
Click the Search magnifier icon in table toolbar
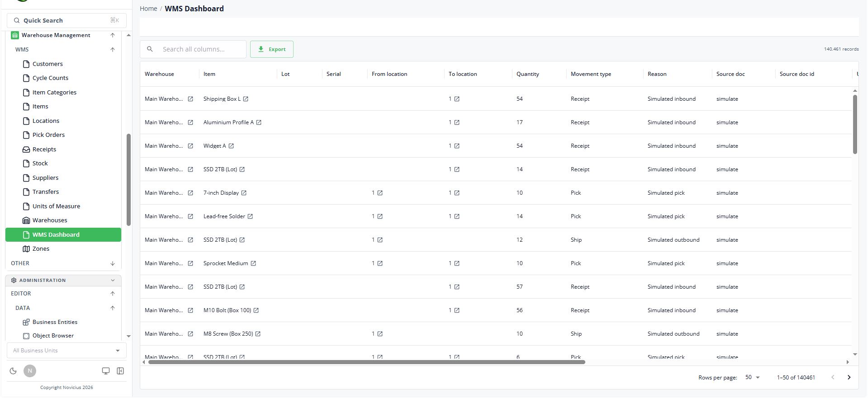(150, 49)
